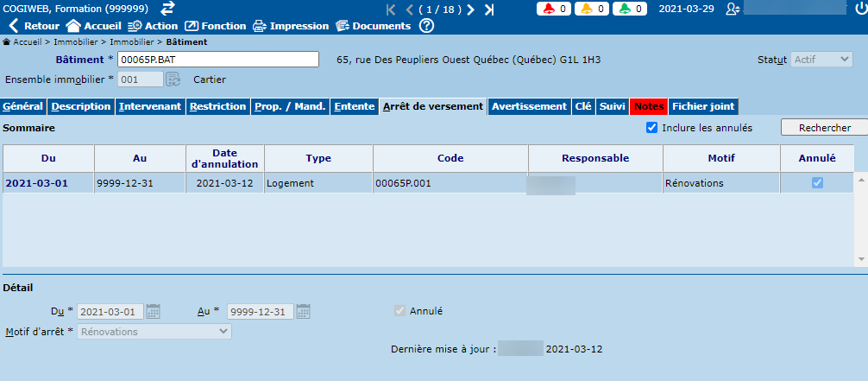Open the Action menu

point(153,26)
